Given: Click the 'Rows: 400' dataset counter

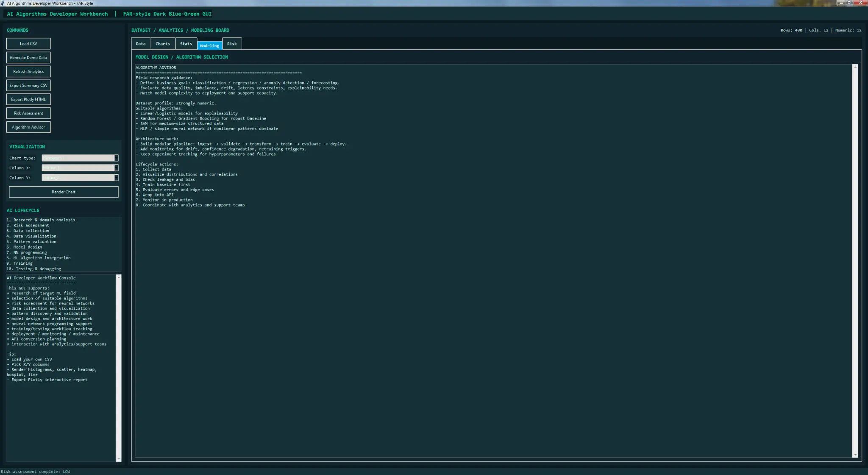Looking at the screenshot, I should pyautogui.click(x=791, y=31).
